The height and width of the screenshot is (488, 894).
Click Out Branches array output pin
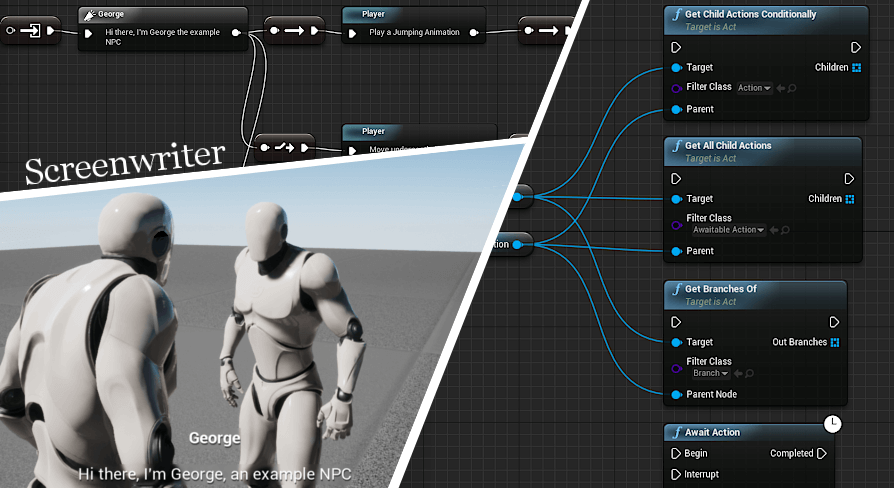[x=836, y=342]
